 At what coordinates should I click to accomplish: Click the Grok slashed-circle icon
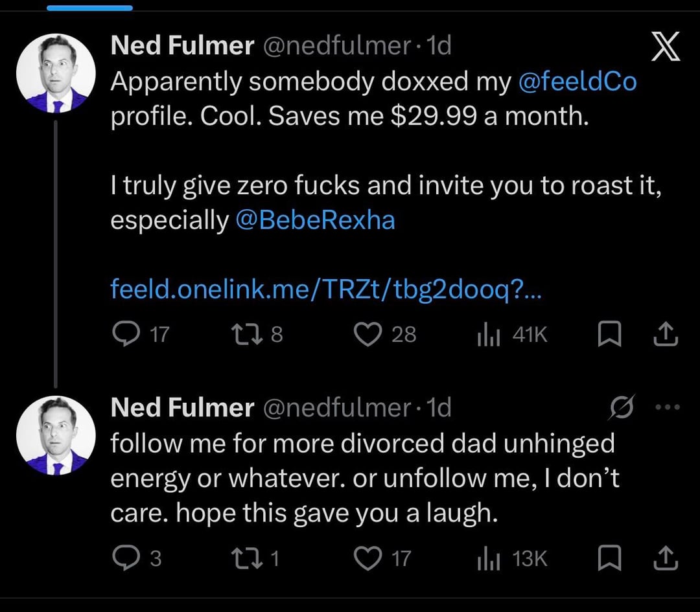(622, 407)
